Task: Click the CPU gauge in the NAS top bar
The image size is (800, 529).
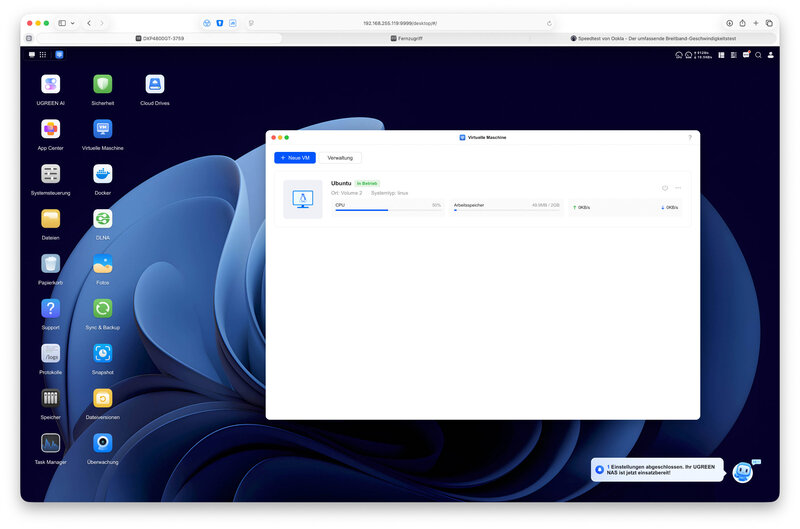Action: [679, 55]
